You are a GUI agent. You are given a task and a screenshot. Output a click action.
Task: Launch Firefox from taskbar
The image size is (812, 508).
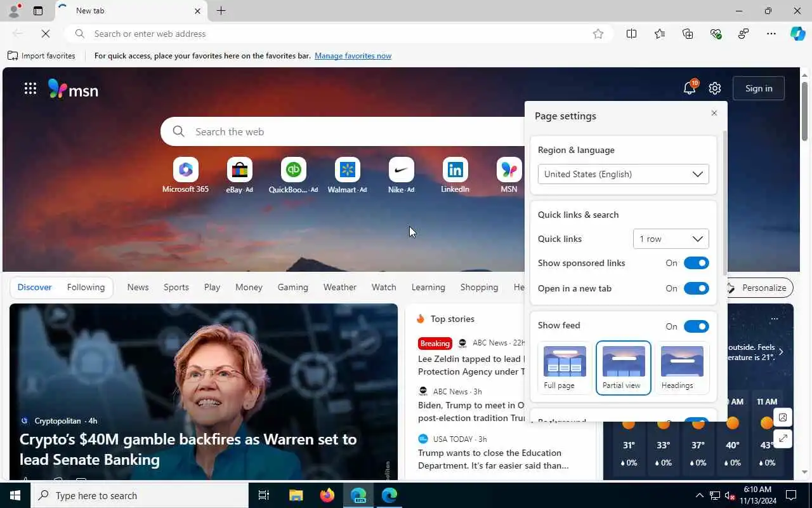(327, 495)
